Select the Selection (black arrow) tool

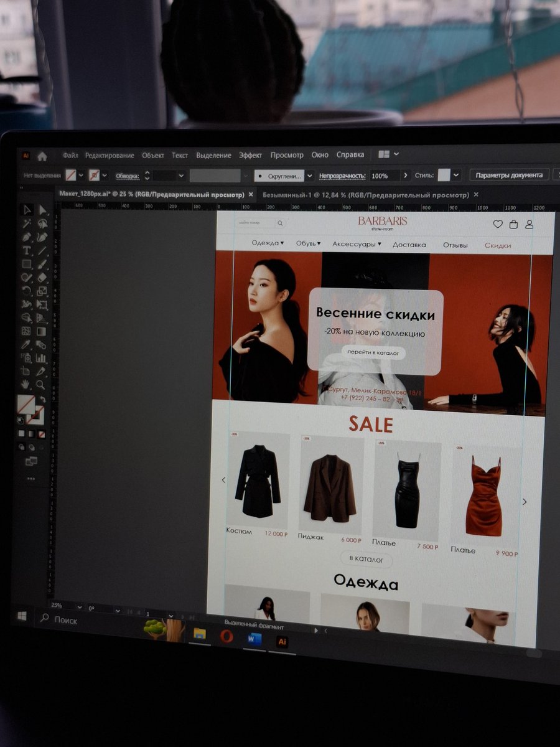point(27,210)
